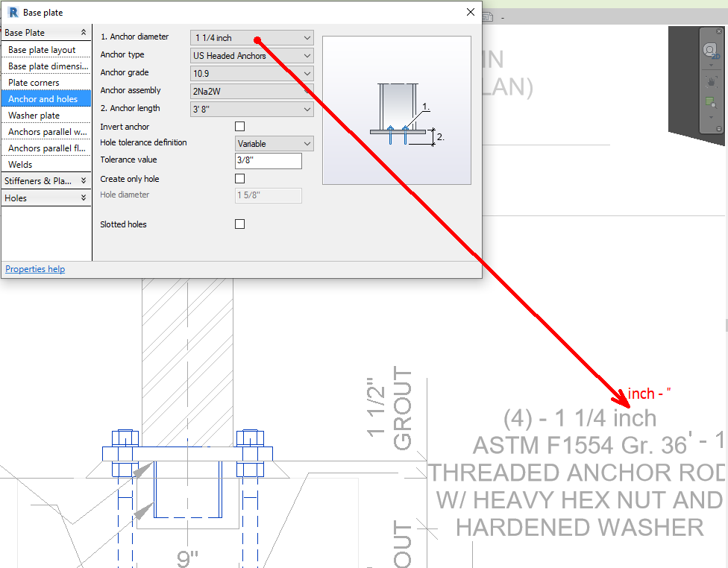Hide the navigation bar with its X icon

(x=719, y=31)
